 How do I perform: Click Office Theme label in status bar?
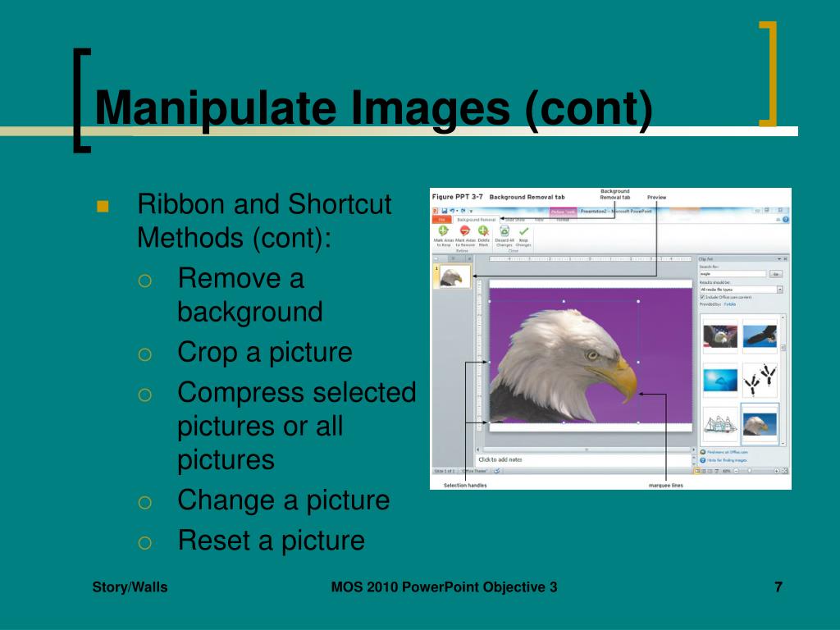click(x=474, y=471)
